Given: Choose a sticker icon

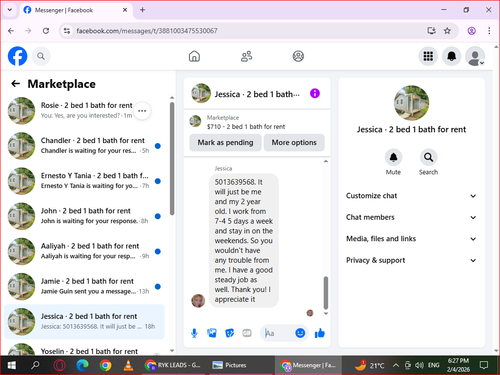Looking at the screenshot, I should pyautogui.click(x=229, y=333).
